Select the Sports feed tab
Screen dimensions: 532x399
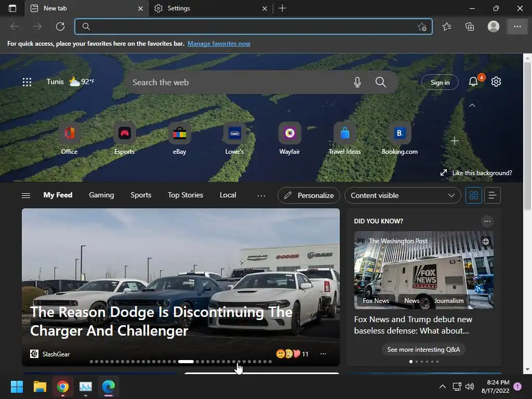click(x=141, y=195)
